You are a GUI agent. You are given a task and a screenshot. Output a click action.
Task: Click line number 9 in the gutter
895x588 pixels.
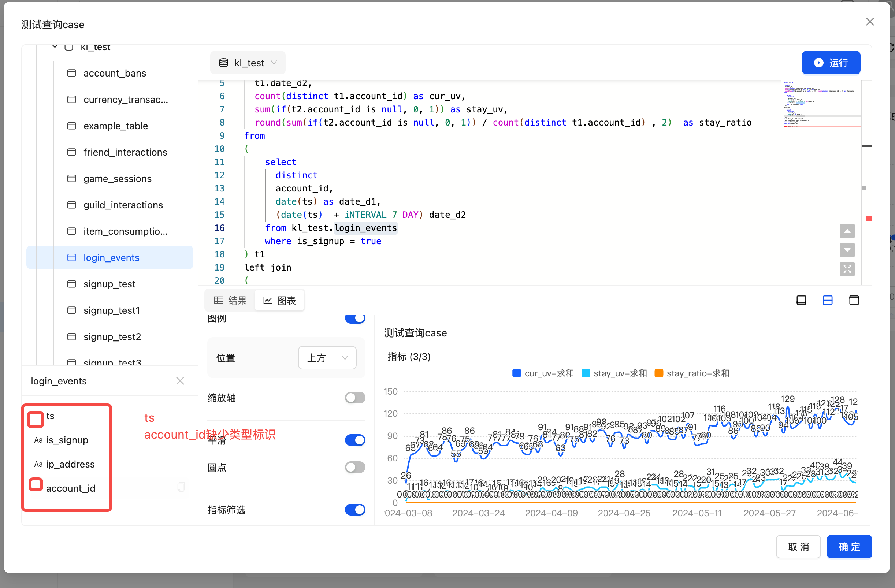point(222,136)
